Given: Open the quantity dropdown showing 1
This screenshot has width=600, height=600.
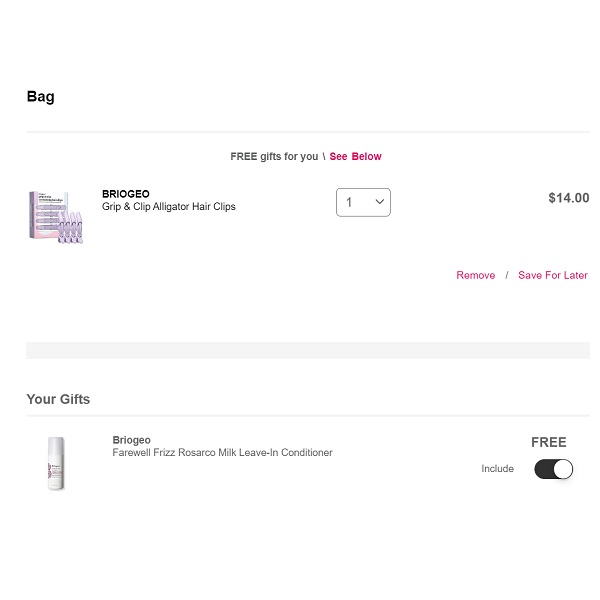Looking at the screenshot, I should [362, 202].
